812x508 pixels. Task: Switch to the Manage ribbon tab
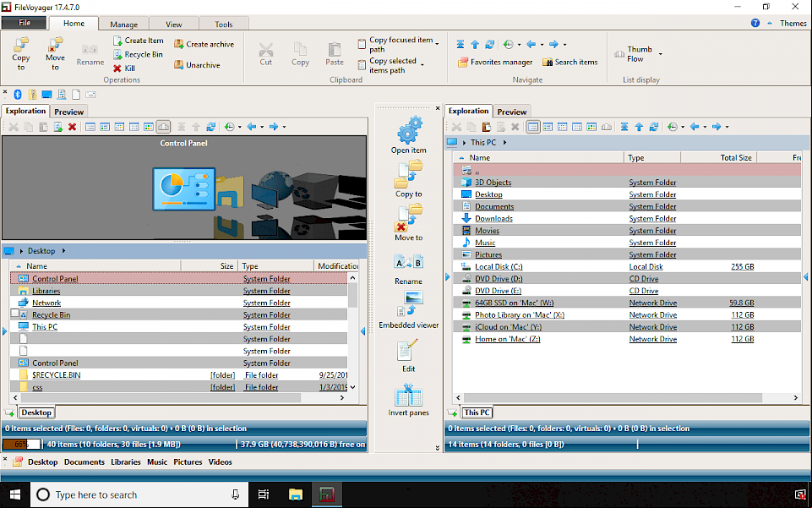point(123,25)
